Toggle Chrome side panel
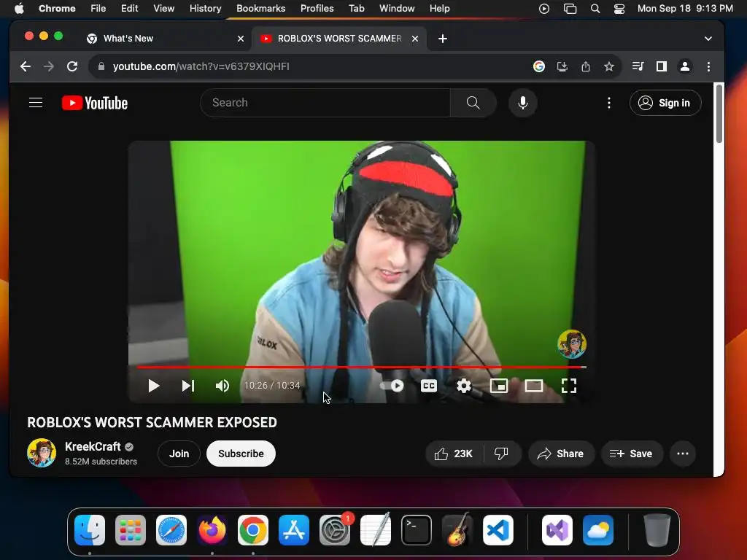Image resolution: width=747 pixels, height=560 pixels. [x=661, y=66]
